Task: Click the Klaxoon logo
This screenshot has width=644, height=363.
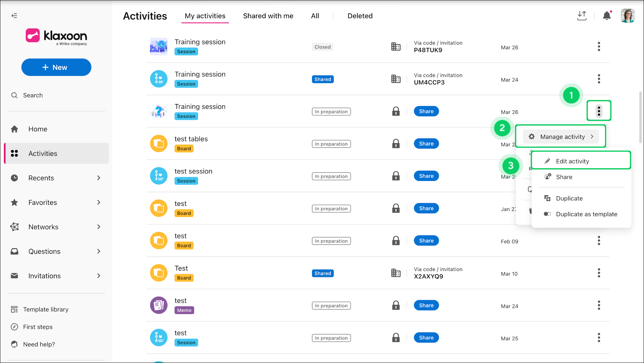Action: [x=56, y=37]
